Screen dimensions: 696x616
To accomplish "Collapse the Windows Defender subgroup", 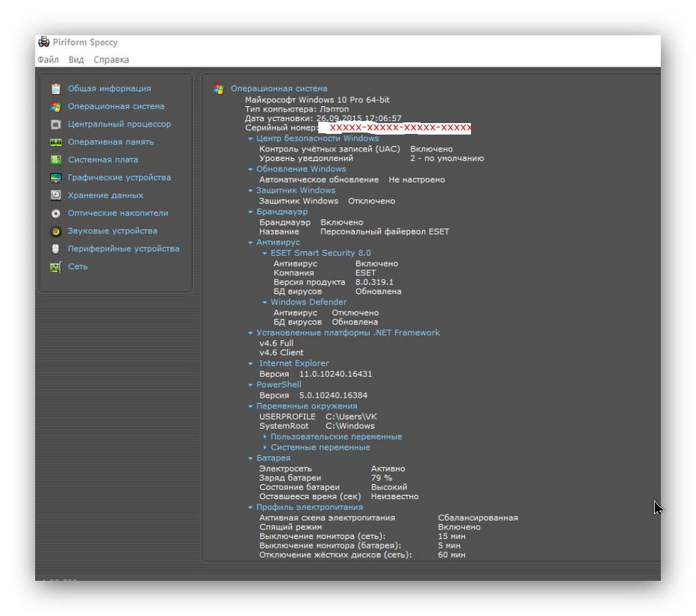I will pos(264,303).
